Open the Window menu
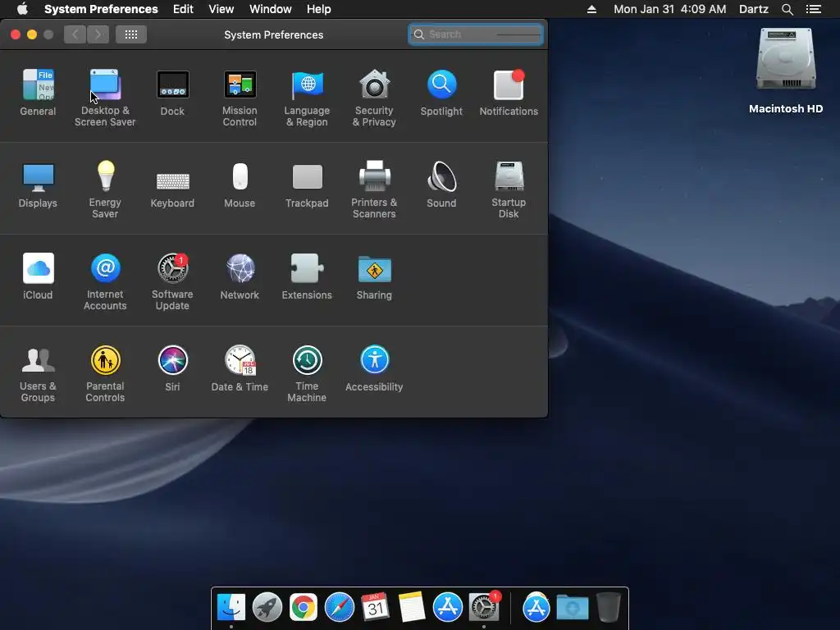Viewport: 840px width, 630px height. 271,9
